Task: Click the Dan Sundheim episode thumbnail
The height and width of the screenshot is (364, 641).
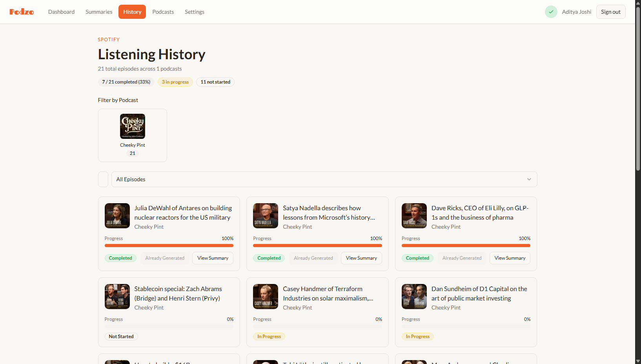Action: (414, 296)
